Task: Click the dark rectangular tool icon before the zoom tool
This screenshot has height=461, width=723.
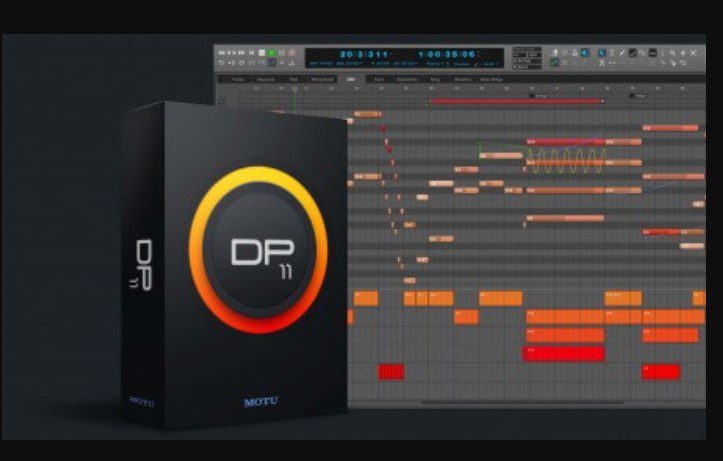Action: pyautogui.click(x=652, y=53)
